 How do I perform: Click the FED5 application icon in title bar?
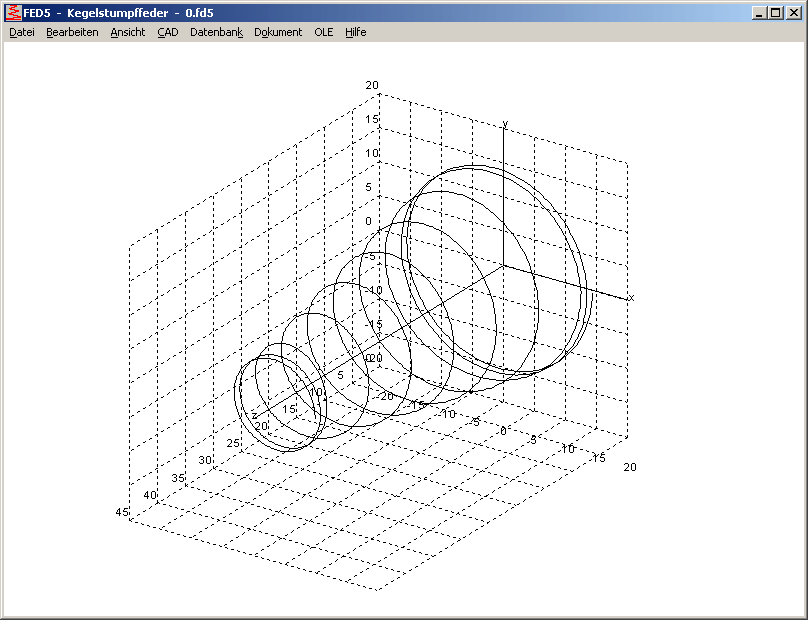[13, 13]
